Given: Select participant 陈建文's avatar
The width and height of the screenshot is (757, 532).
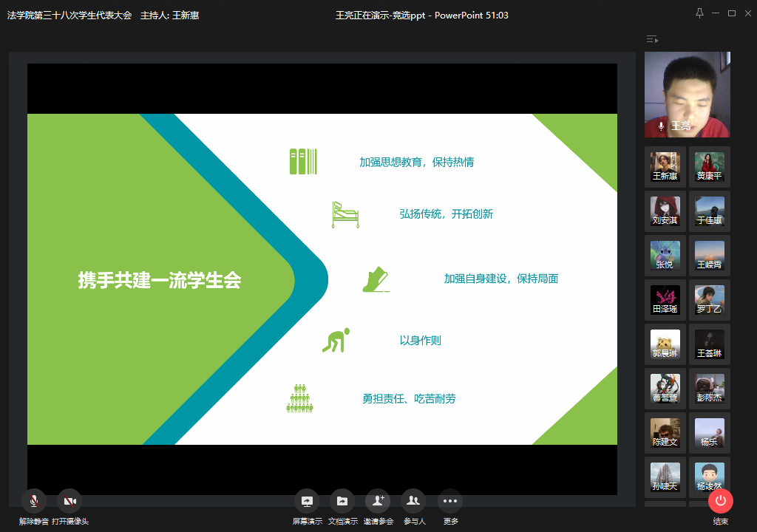Looking at the screenshot, I should [x=665, y=434].
